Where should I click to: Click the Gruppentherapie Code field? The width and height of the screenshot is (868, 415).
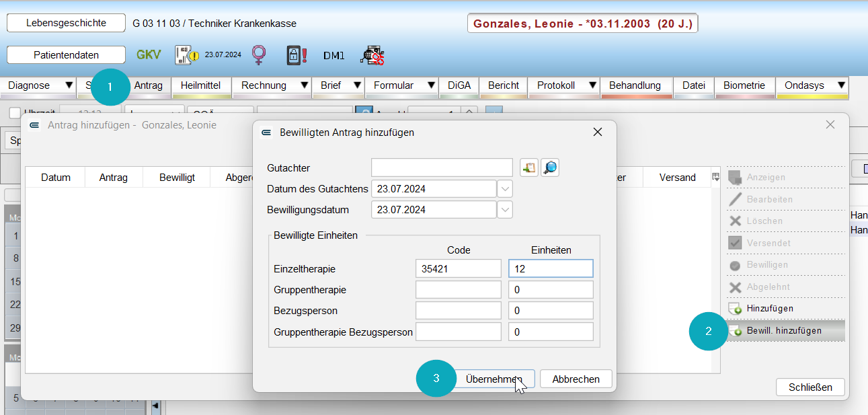[x=459, y=290]
